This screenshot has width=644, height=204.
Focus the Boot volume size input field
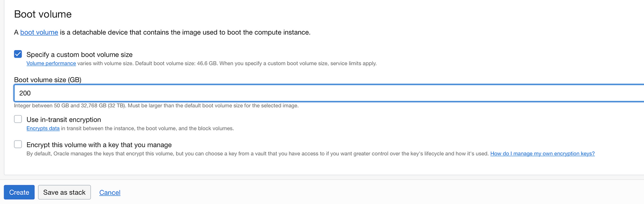[x=329, y=93]
